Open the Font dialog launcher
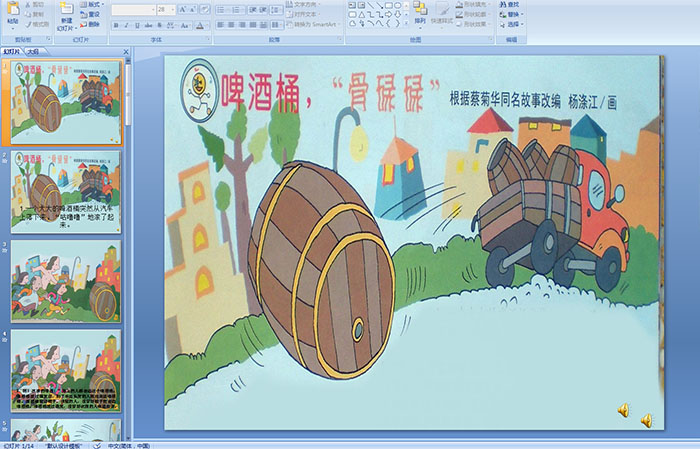700x449 pixels. [208, 39]
